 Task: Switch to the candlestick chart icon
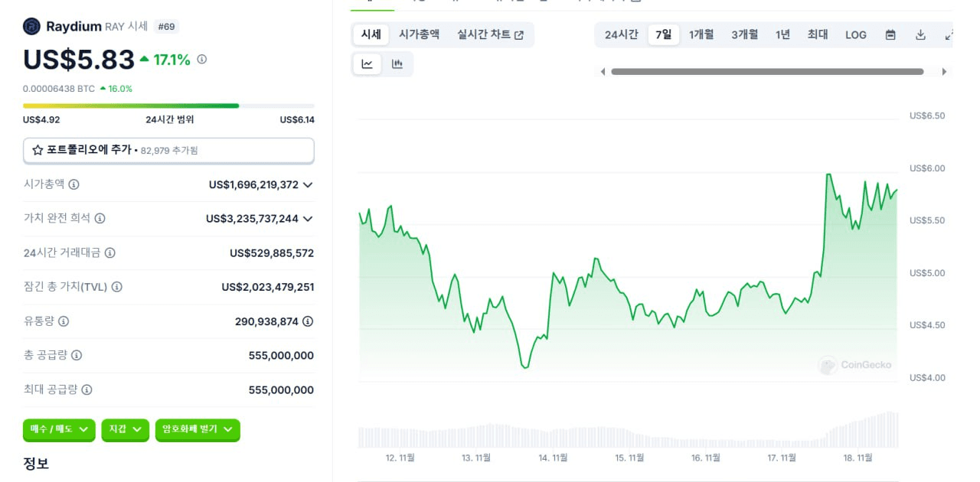(397, 64)
